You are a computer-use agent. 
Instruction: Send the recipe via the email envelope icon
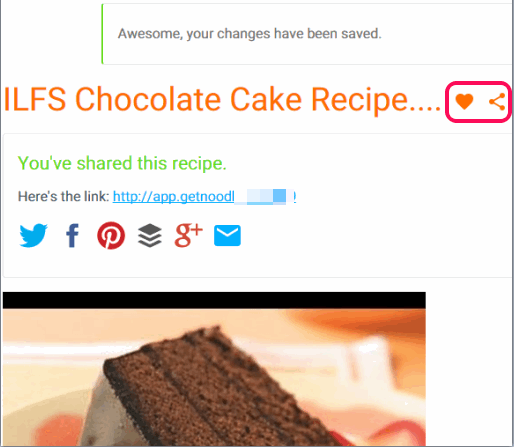(227, 235)
